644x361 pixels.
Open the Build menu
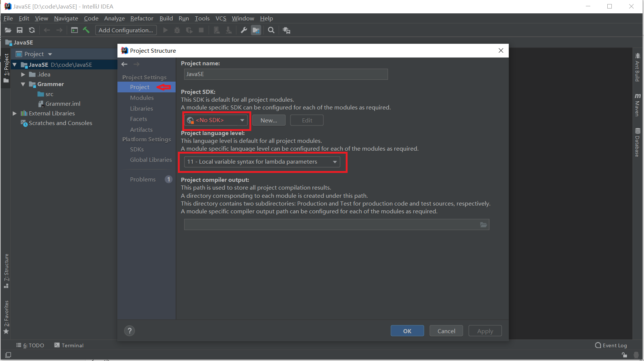point(166,19)
